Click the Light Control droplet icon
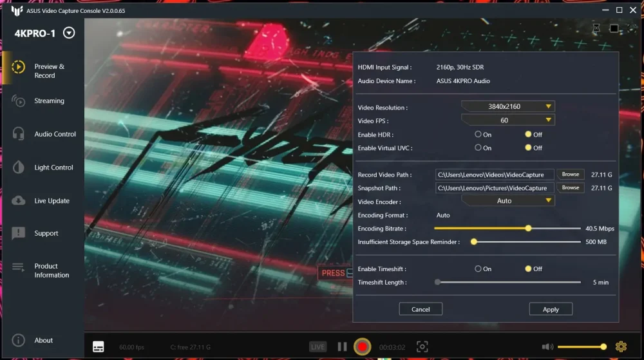Viewport: 644px width, 360px height. click(x=18, y=167)
